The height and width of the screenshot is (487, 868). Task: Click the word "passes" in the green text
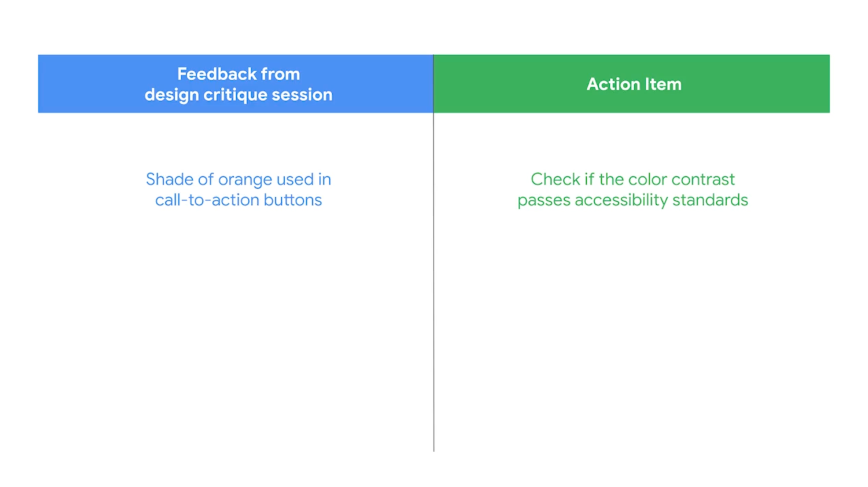544,200
